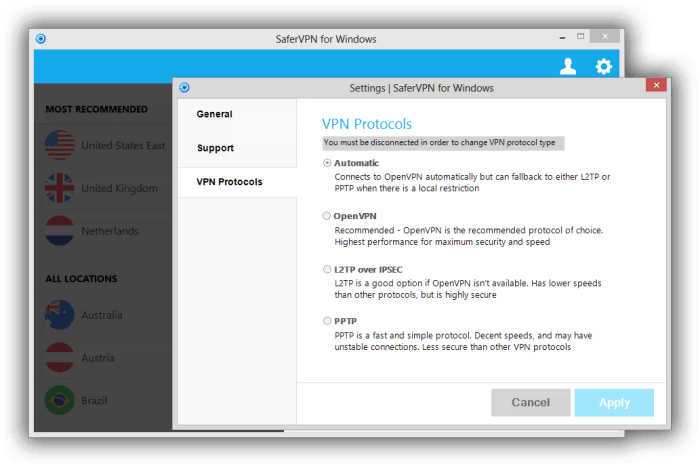Click the ALL LOCATIONS section header
This screenshot has width=700, height=466.
click(x=81, y=279)
